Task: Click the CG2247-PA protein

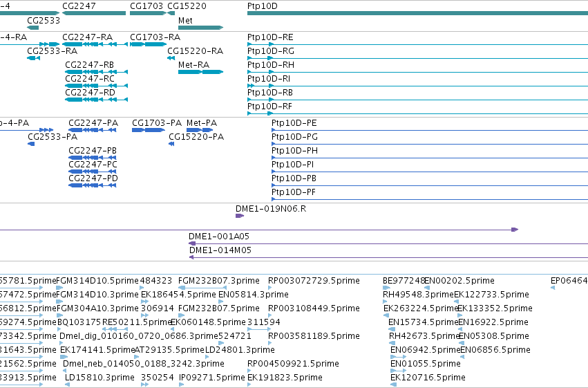Action: click(x=93, y=130)
